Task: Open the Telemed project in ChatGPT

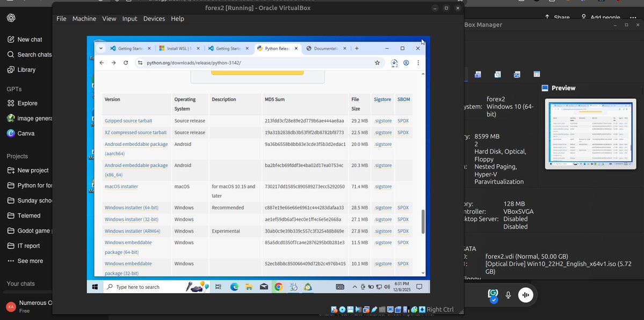Action: [x=24, y=216]
